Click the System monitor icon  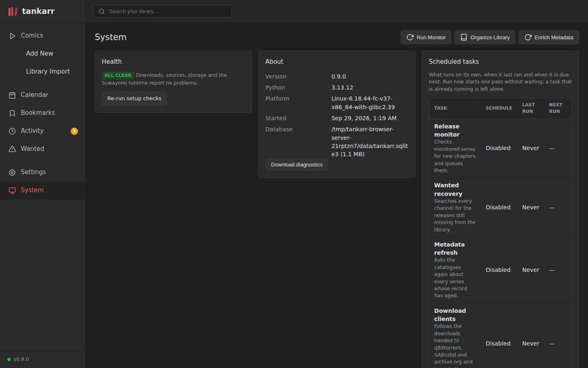(x=12, y=191)
